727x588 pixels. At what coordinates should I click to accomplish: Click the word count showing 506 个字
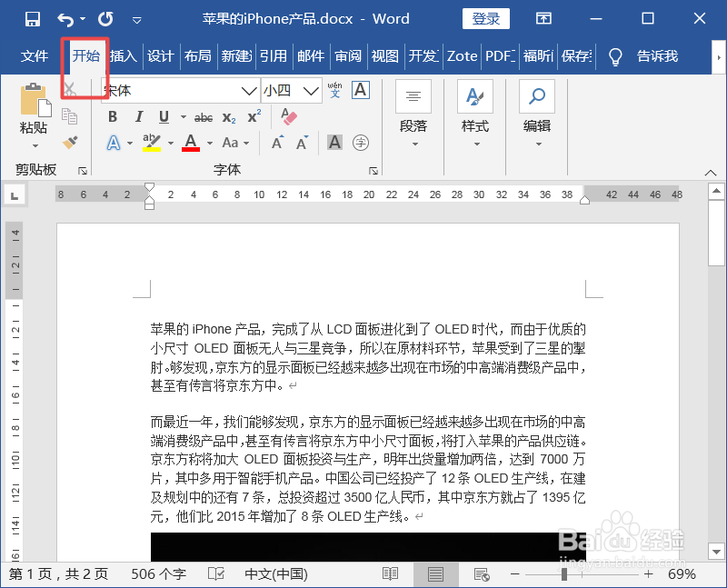(x=159, y=575)
